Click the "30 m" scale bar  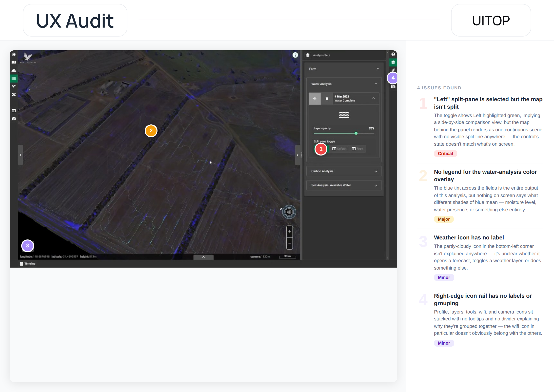point(287,256)
